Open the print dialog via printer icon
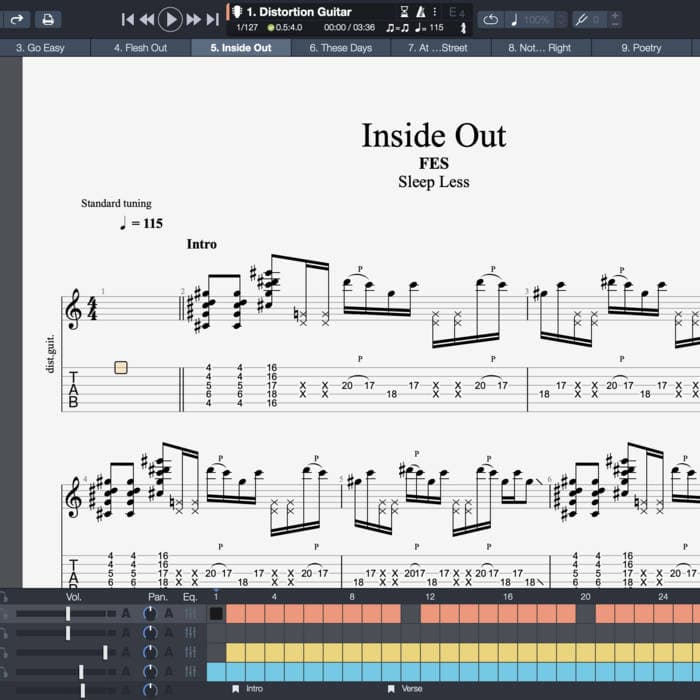 point(48,19)
